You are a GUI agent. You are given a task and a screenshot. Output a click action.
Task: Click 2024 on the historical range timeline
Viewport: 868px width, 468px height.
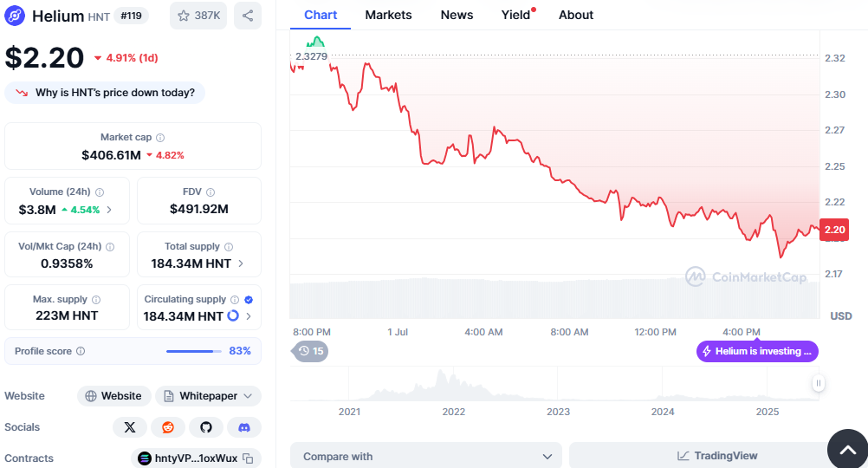663,412
